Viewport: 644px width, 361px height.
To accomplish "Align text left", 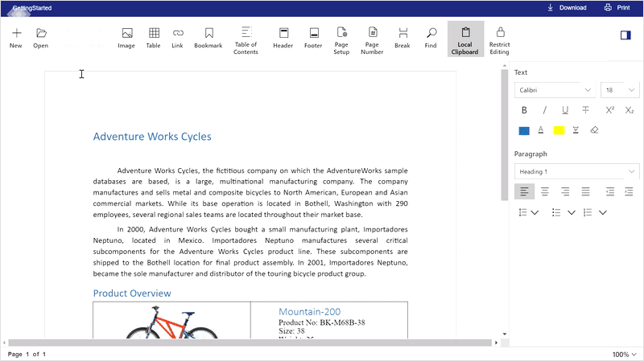I will click(525, 191).
